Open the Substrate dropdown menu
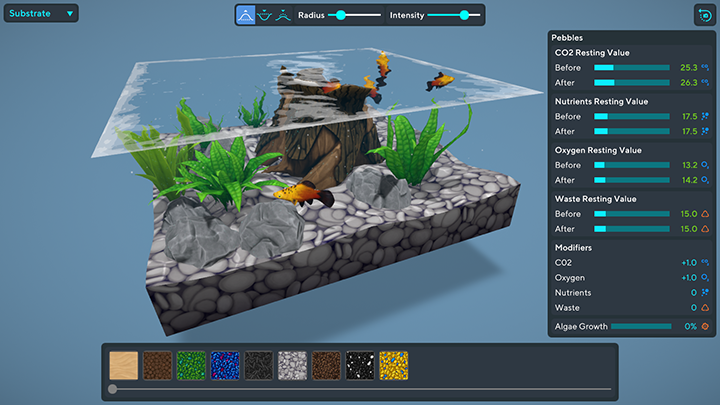This screenshot has width=720, height=405. tap(41, 13)
